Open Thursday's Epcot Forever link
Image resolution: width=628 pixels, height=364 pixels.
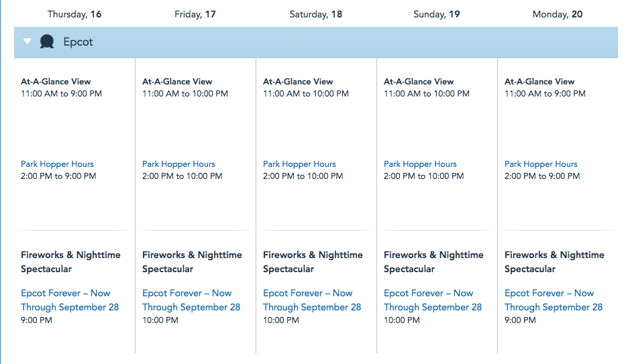click(69, 300)
